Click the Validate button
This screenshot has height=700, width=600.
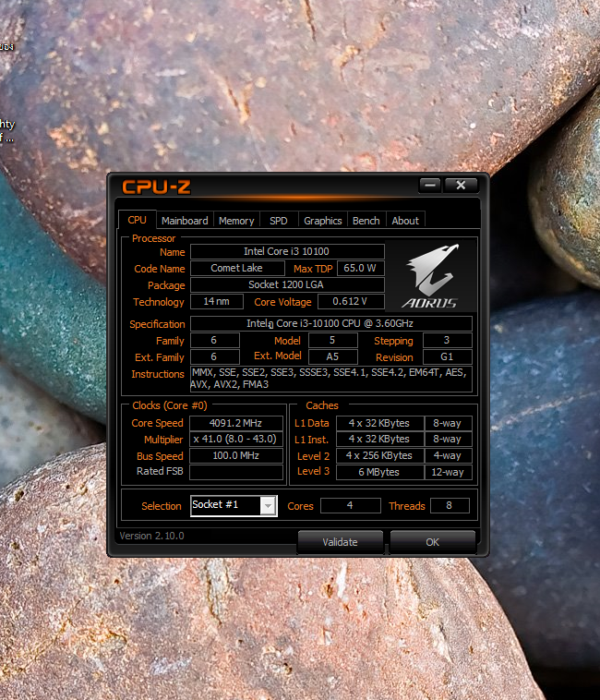coord(340,542)
